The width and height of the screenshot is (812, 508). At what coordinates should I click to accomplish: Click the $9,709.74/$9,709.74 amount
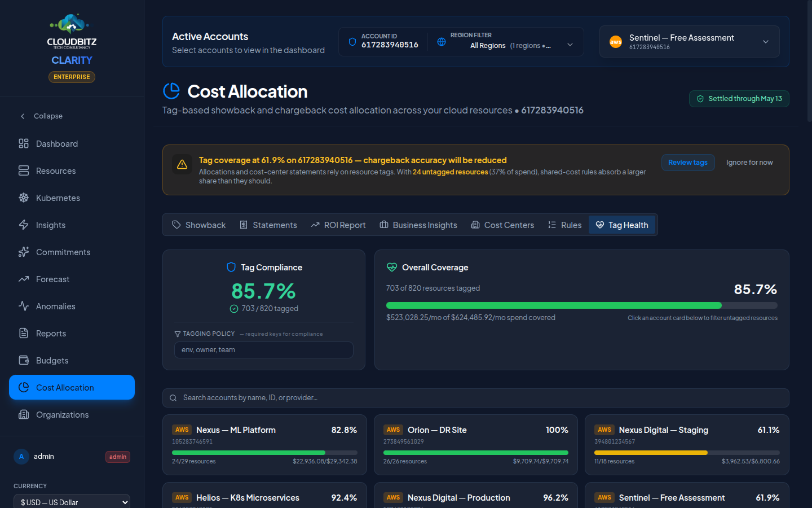(x=541, y=462)
